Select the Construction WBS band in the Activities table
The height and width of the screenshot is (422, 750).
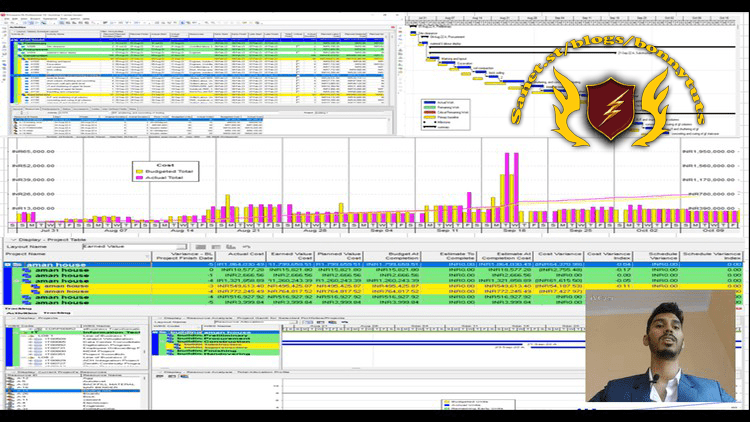[199, 56]
